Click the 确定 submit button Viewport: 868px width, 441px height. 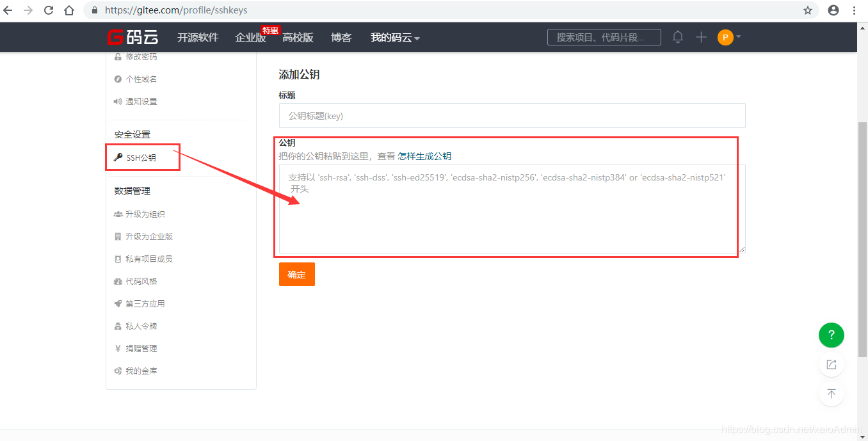point(297,275)
